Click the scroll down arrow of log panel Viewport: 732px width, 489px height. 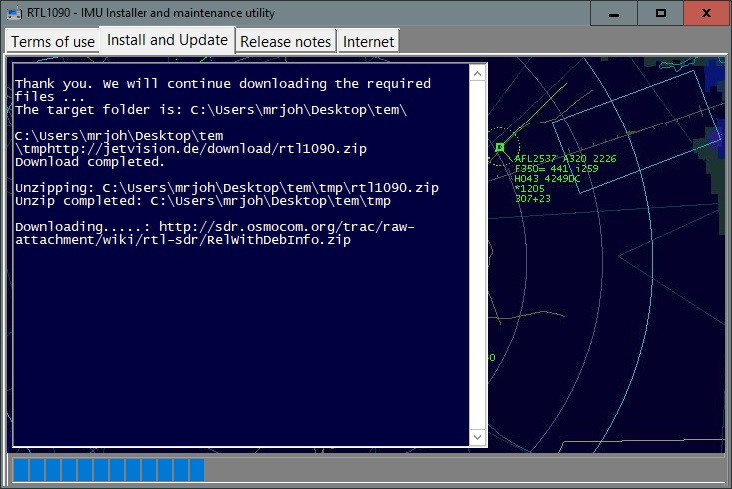[477, 437]
